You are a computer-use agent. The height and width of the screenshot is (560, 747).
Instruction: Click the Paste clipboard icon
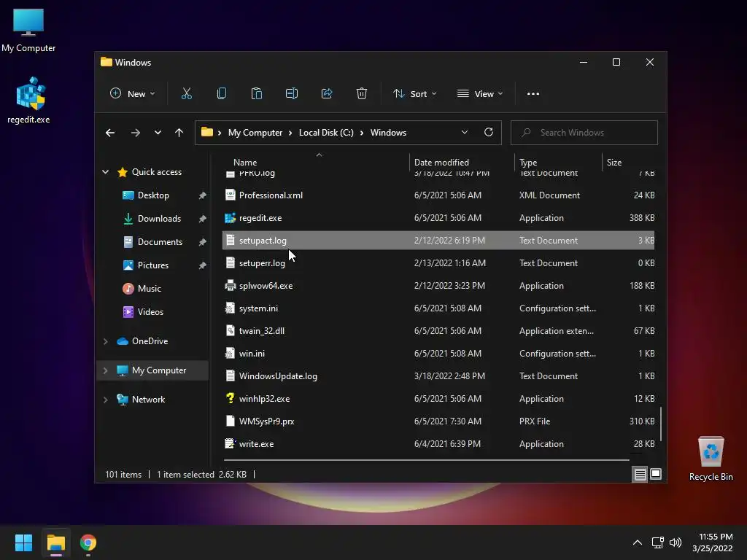pos(256,94)
